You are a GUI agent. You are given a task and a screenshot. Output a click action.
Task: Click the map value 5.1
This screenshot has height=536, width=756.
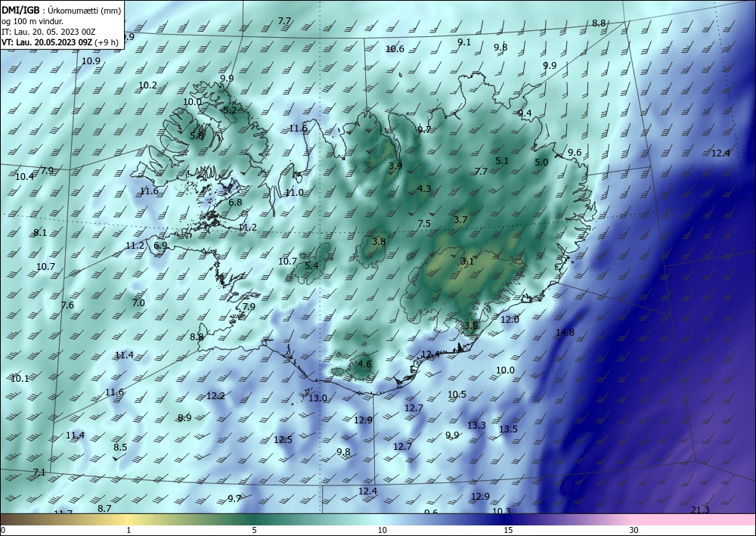(x=503, y=160)
